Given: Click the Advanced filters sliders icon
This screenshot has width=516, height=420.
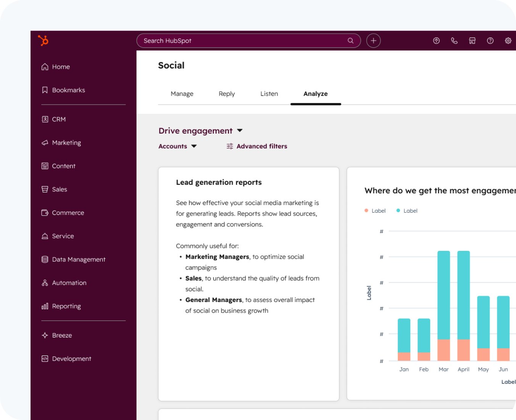Looking at the screenshot, I should 230,146.
